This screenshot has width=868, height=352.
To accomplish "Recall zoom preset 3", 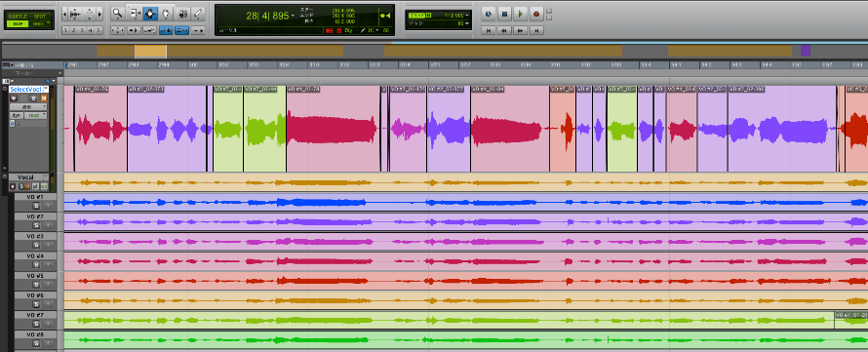I will (82, 30).
